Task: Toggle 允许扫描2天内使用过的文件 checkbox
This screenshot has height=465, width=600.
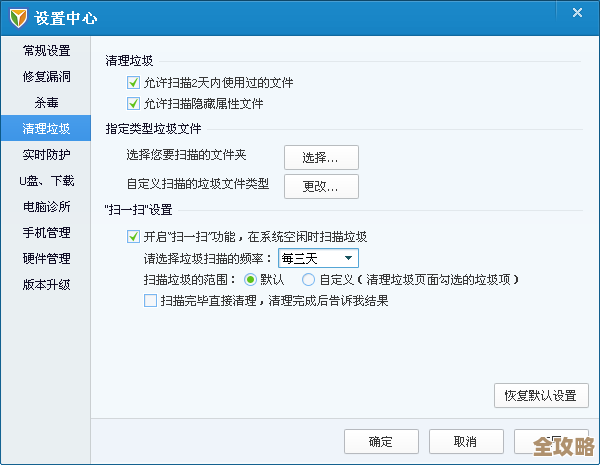Action: pos(134,83)
